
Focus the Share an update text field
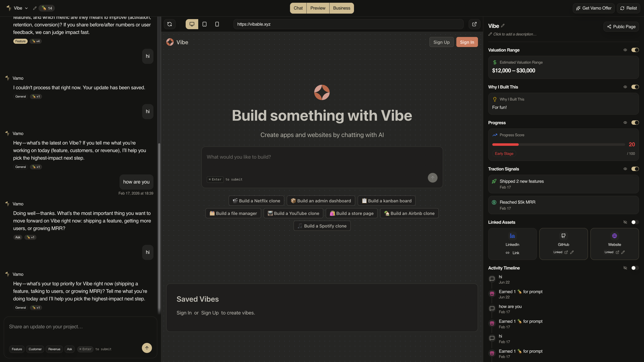80,330
